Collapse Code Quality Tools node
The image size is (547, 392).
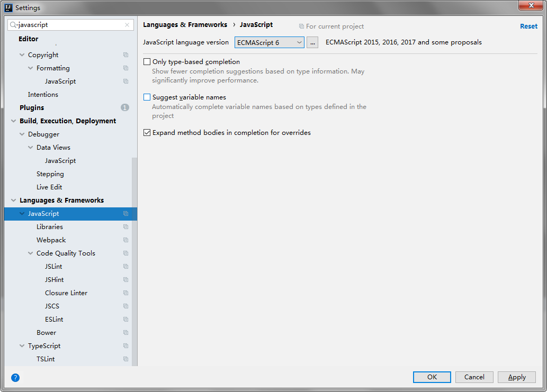(x=30, y=253)
